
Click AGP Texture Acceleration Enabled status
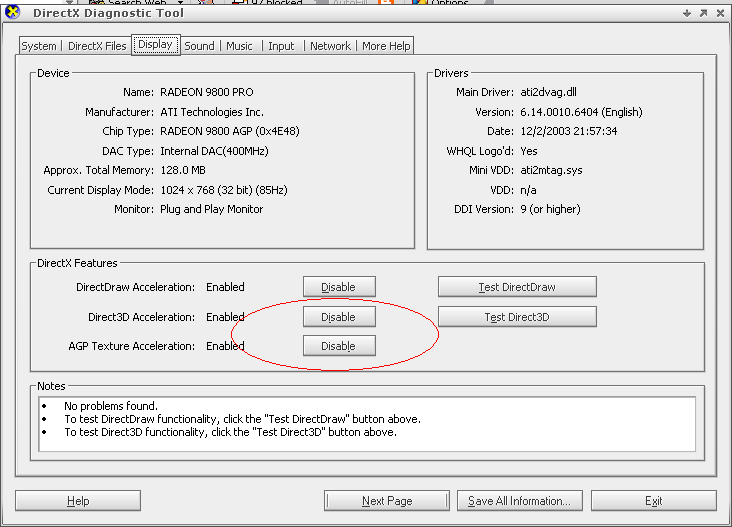[x=225, y=346]
